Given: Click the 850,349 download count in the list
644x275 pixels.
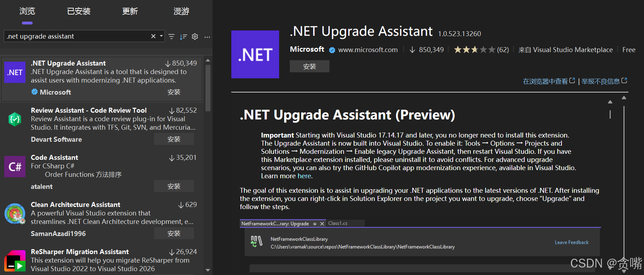Looking at the screenshot, I should click(181, 63).
